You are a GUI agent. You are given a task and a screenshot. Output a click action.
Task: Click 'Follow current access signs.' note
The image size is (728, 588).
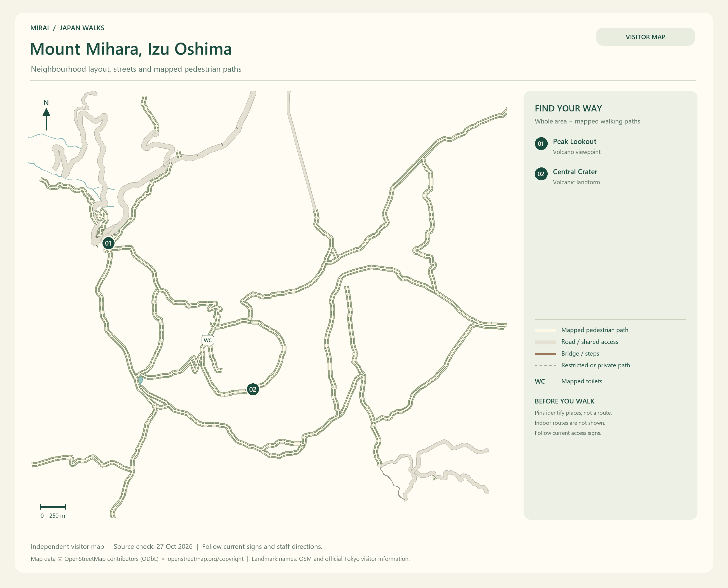point(568,433)
